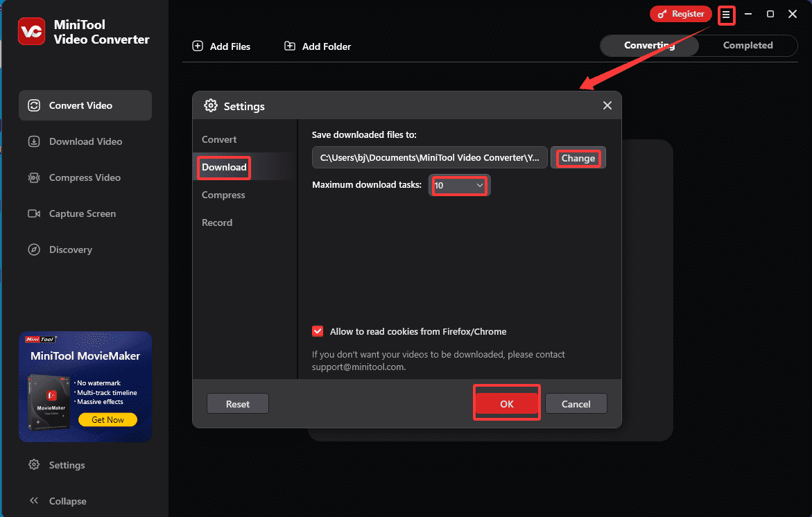812x517 pixels.
Task: Click the Add Files label
Action: tap(230, 46)
